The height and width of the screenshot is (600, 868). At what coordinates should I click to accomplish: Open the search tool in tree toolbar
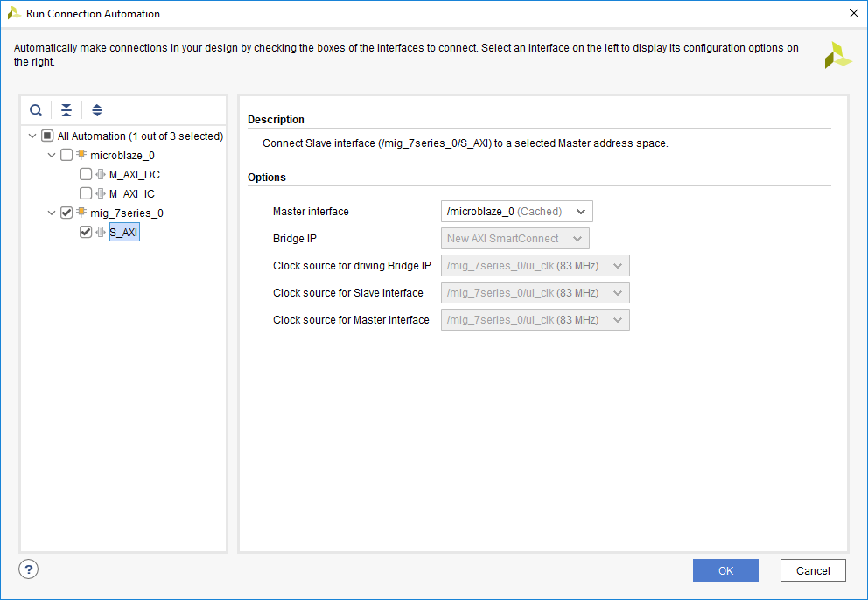[x=36, y=110]
